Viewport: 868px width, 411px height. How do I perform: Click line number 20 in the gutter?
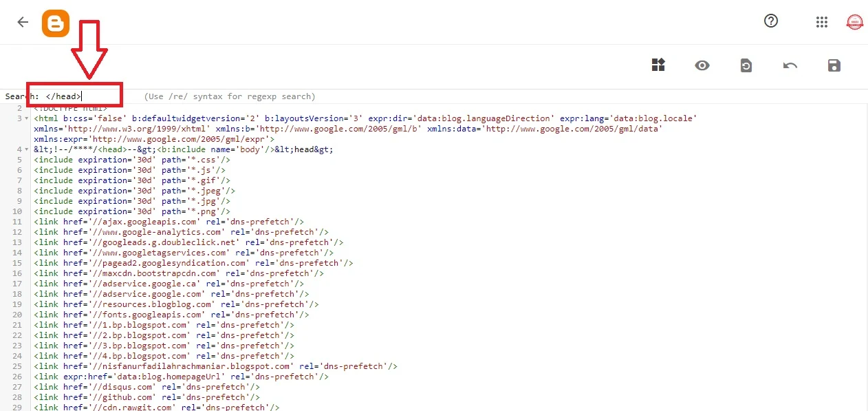17,315
